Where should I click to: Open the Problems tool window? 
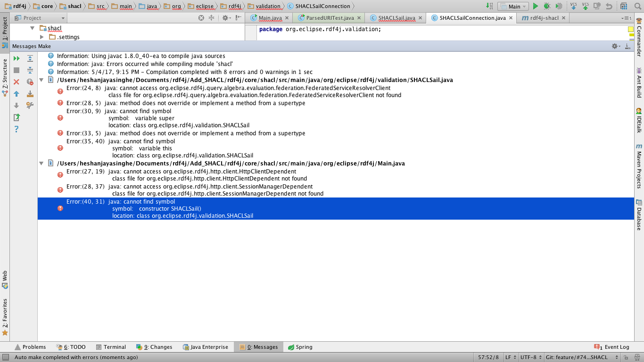click(x=30, y=347)
